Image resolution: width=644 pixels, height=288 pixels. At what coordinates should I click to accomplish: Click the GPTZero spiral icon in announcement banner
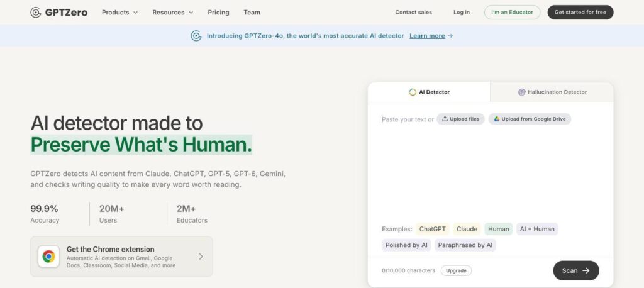point(196,36)
